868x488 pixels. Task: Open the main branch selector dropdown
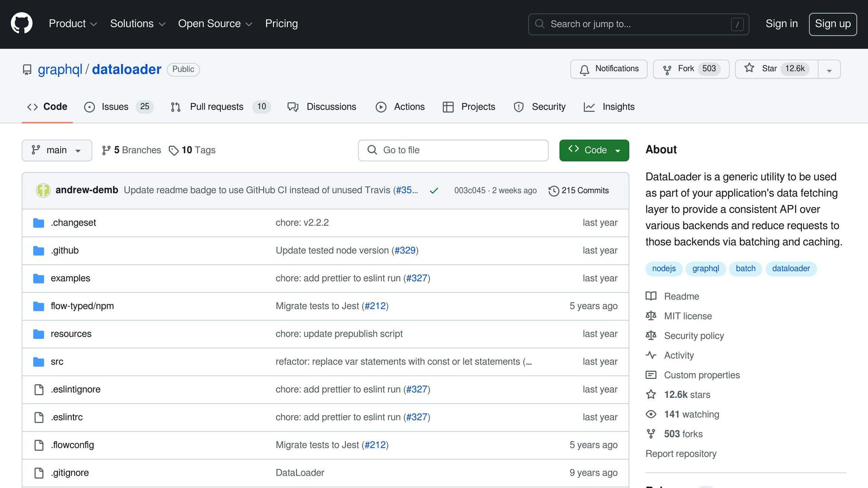pos(57,150)
